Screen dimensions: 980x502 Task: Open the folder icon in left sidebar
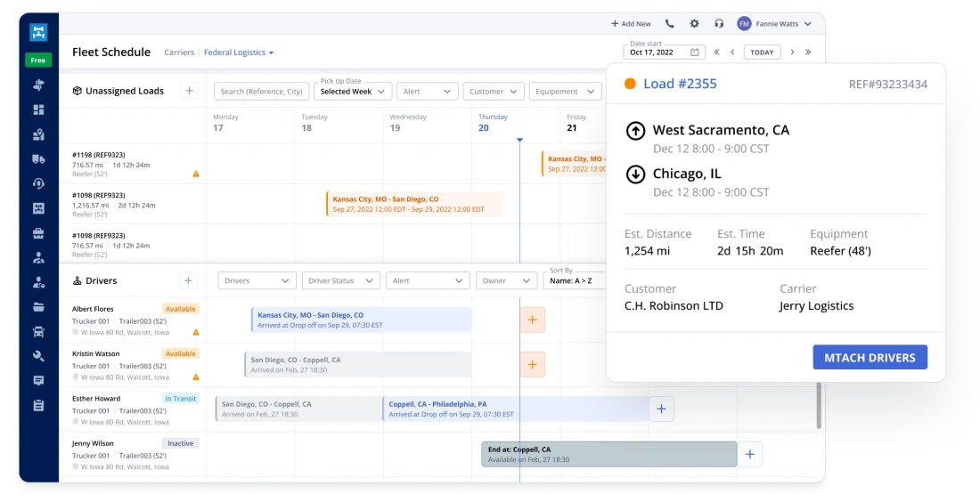(38, 307)
